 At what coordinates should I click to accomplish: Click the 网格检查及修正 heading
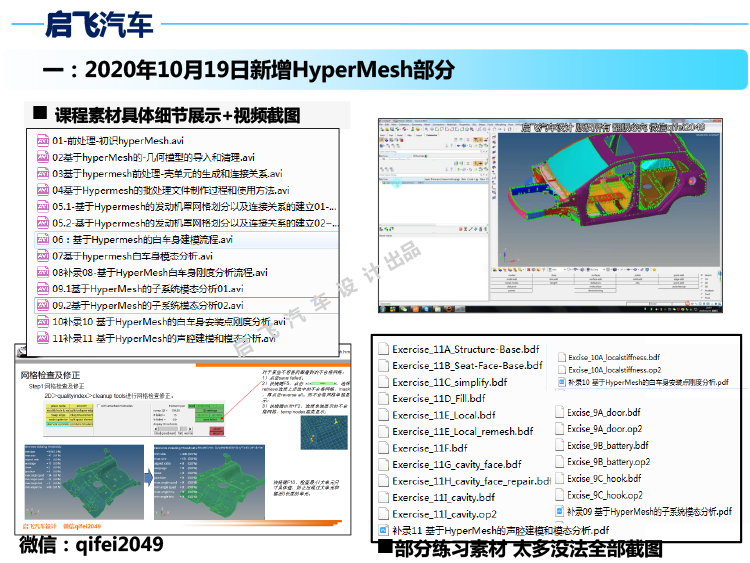50,375
